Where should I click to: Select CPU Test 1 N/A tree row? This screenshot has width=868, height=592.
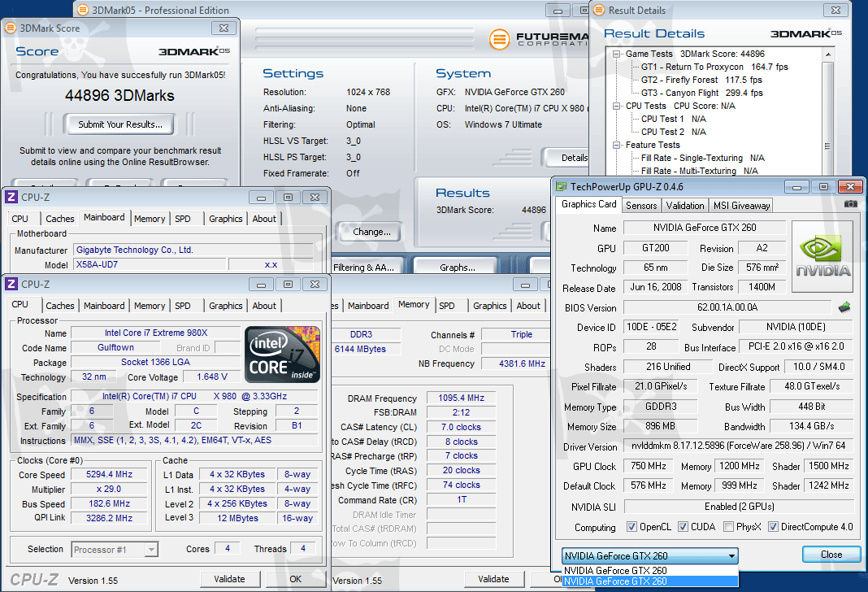(673, 119)
